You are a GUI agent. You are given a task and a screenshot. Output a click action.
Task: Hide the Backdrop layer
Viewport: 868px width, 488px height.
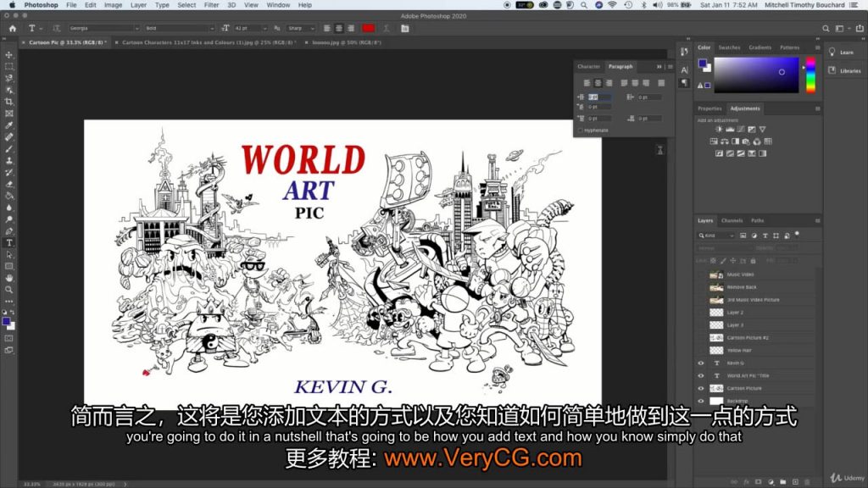(701, 401)
